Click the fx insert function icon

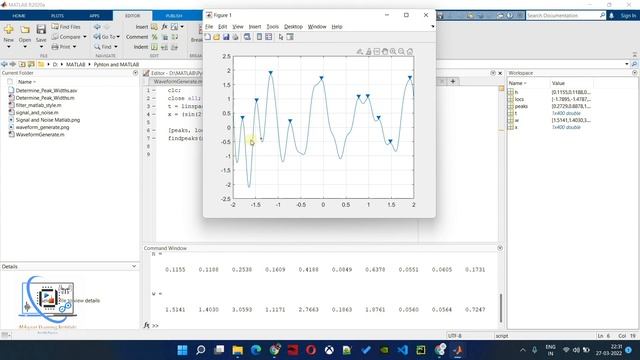pos(164,27)
